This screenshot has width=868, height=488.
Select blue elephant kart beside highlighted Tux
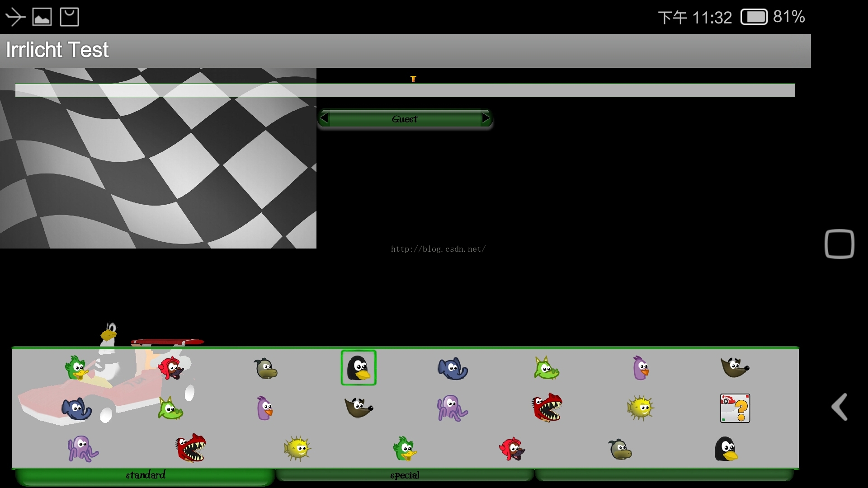[453, 368]
